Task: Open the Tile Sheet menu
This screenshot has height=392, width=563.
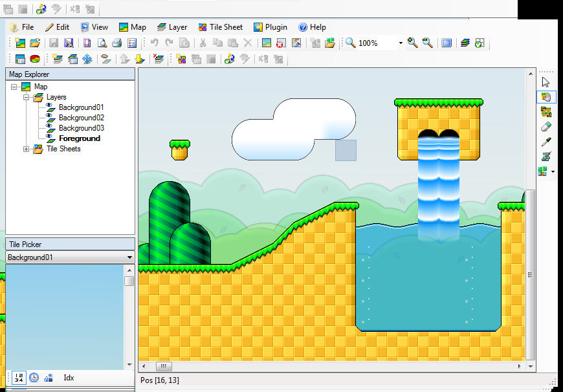Action: (x=221, y=27)
